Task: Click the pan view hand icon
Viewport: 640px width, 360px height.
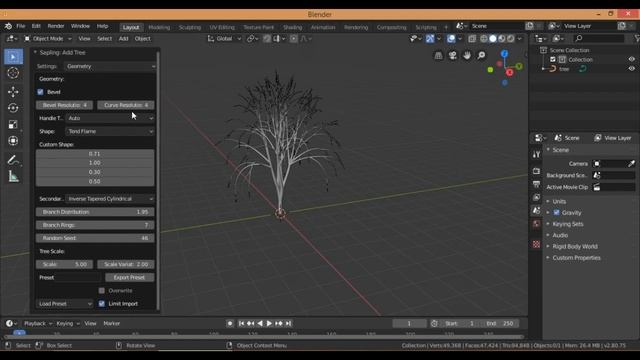Action: 467,56
